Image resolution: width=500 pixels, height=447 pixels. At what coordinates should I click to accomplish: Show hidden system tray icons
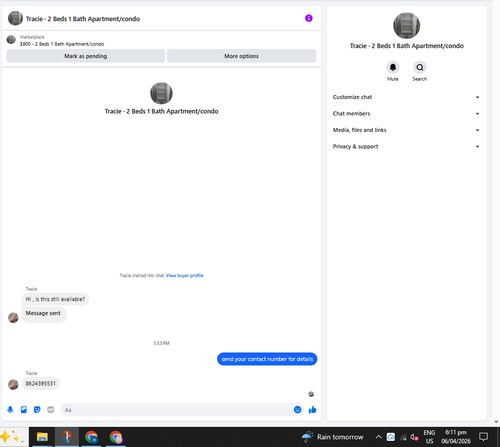378,437
